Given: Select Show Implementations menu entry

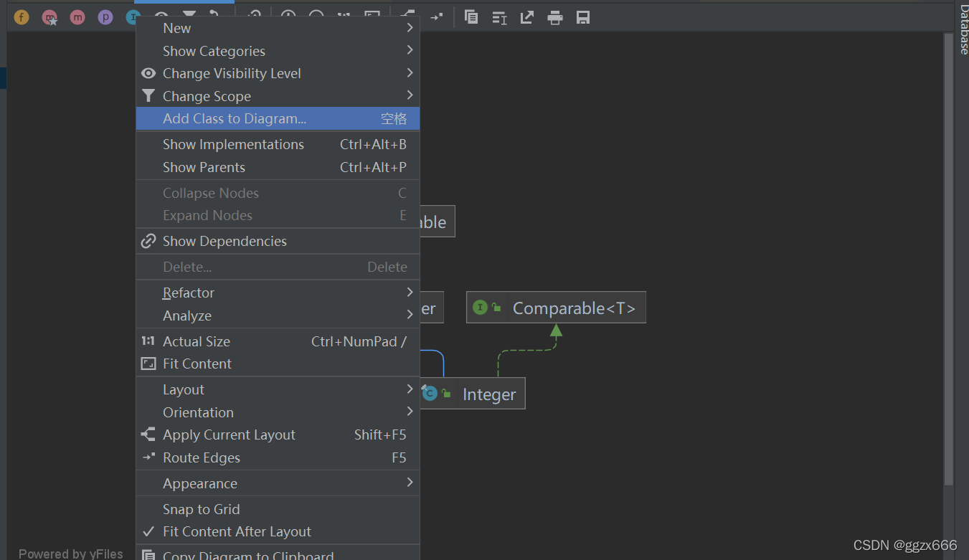Looking at the screenshot, I should [x=278, y=144].
